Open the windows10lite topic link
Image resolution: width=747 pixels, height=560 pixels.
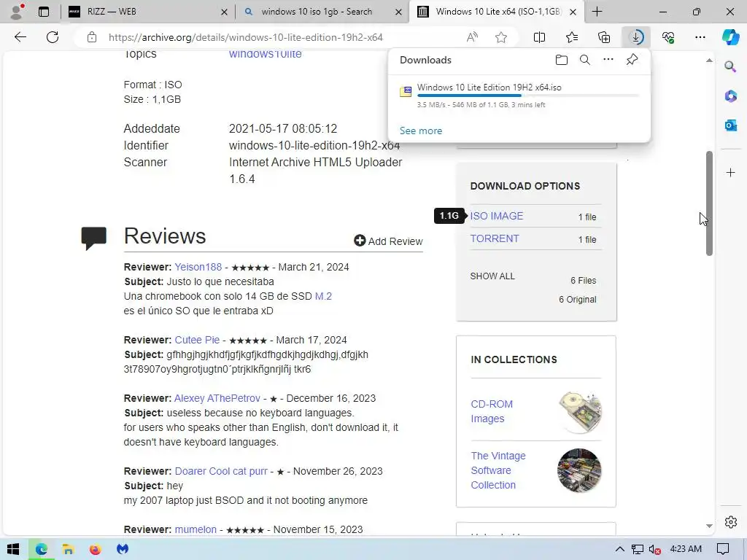[266, 54]
